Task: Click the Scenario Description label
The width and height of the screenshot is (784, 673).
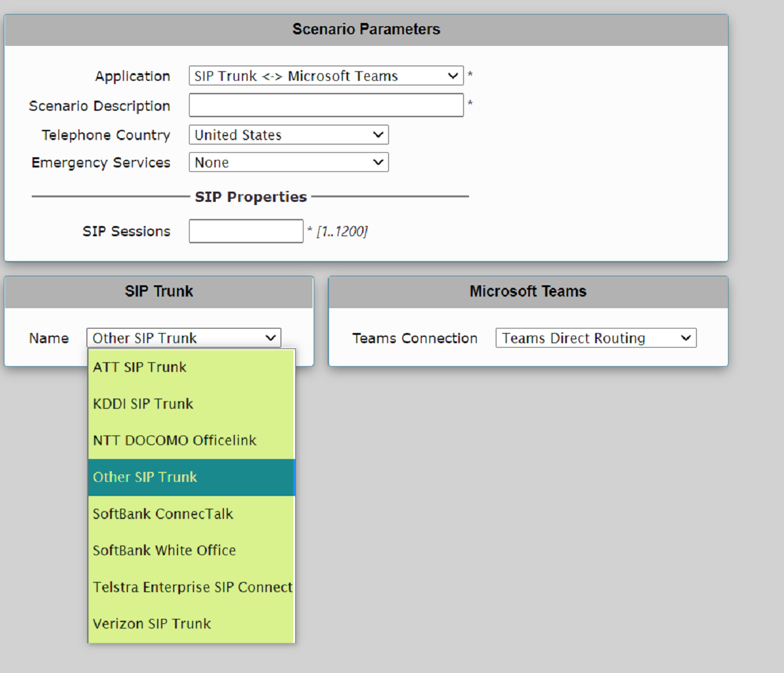Action: point(99,106)
